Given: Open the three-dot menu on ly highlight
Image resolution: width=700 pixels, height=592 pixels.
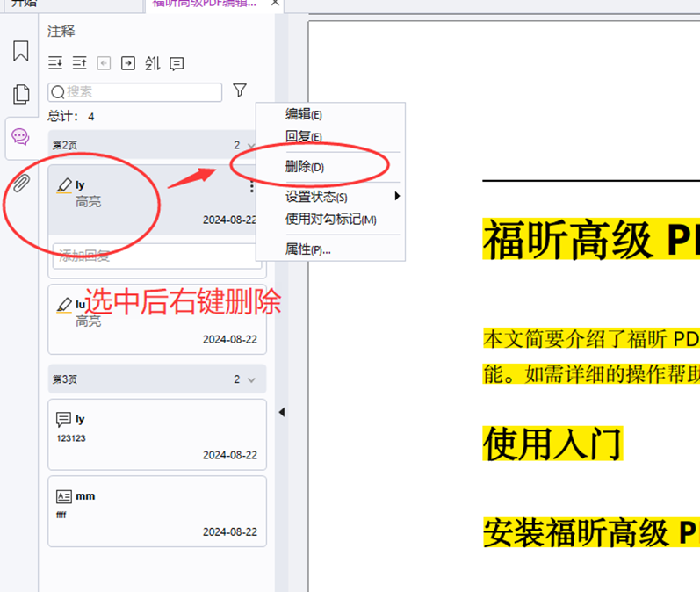Looking at the screenshot, I should click(x=252, y=186).
